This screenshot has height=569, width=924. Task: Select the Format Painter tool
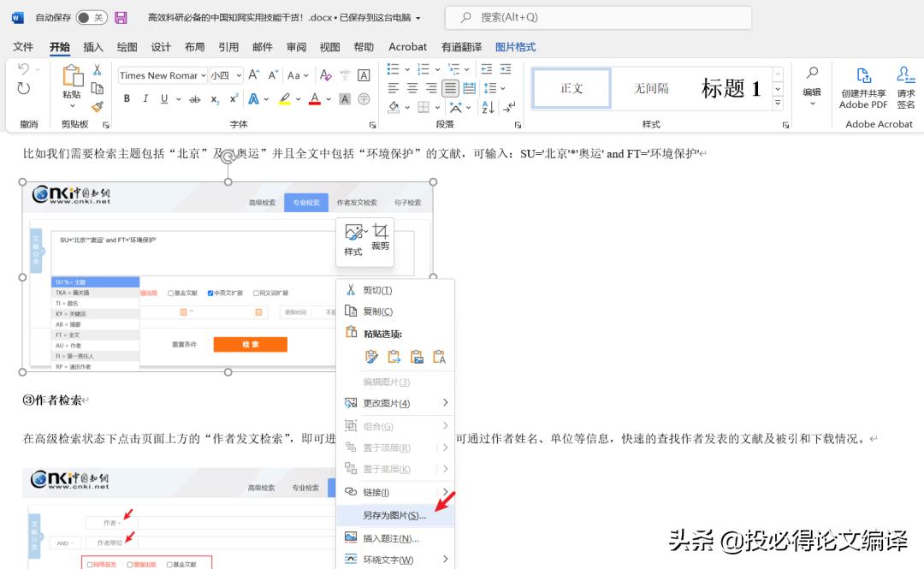click(98, 107)
